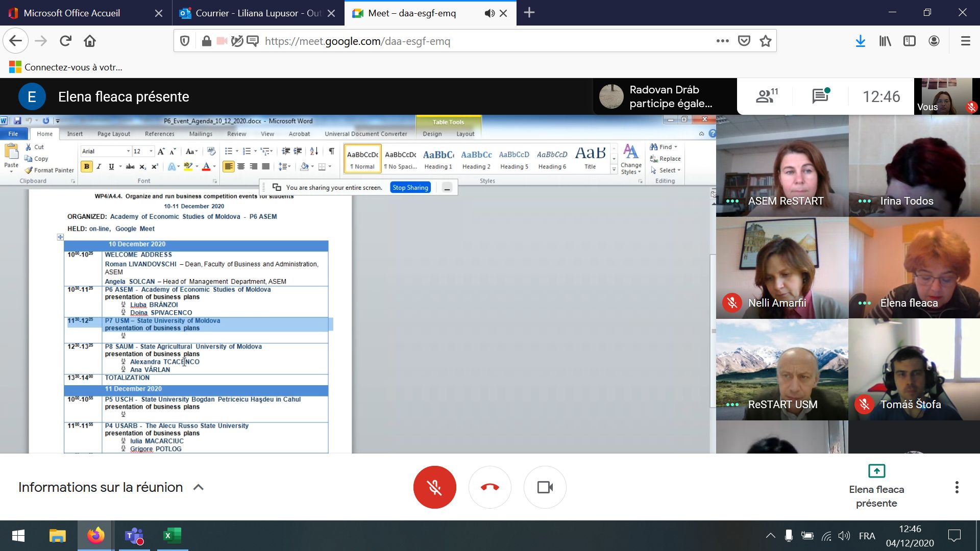Open the Word File menu
The height and width of the screenshot is (551, 980).
[13, 134]
